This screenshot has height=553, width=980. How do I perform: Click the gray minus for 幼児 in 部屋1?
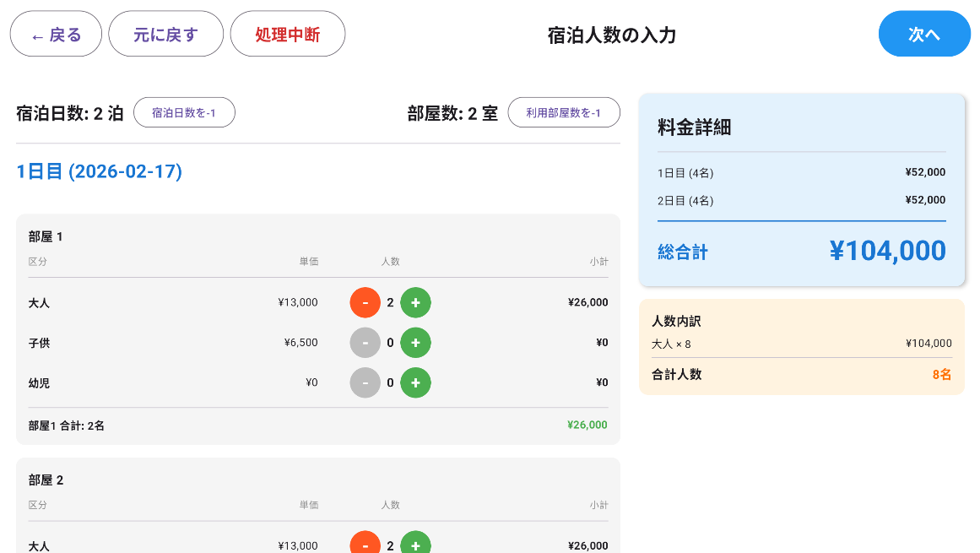365,382
